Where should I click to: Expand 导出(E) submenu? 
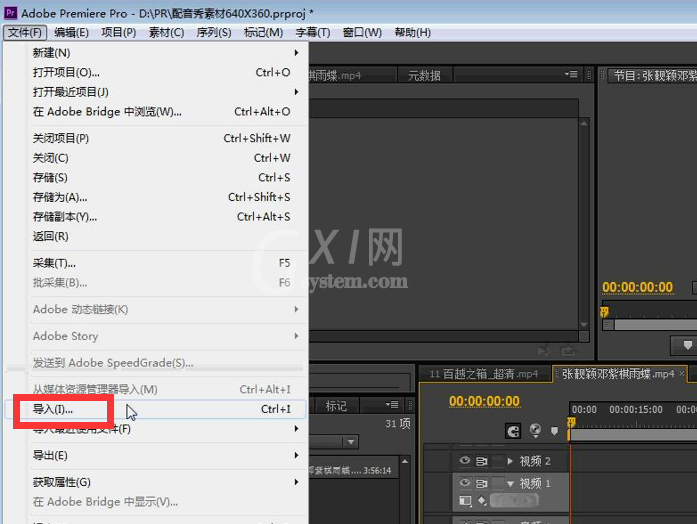296,456
